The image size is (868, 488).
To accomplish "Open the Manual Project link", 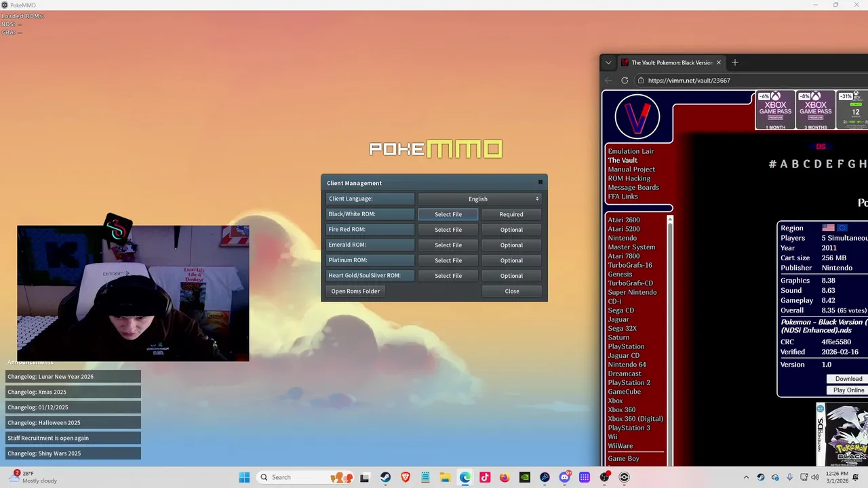I will pos(631,169).
